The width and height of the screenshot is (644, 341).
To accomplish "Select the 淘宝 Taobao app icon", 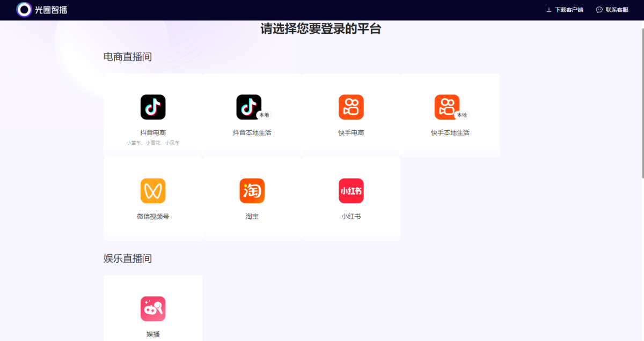I will pyautogui.click(x=252, y=190).
